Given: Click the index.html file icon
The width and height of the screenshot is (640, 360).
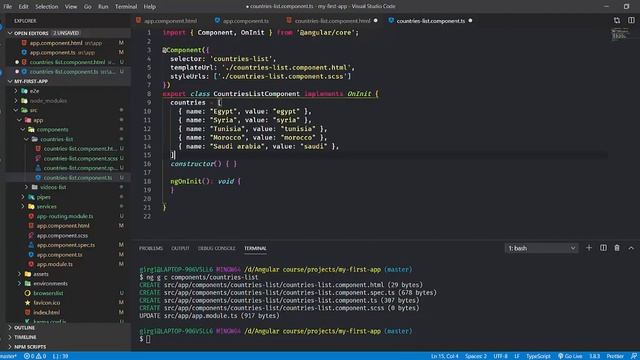Looking at the screenshot, I should pos(28,312).
